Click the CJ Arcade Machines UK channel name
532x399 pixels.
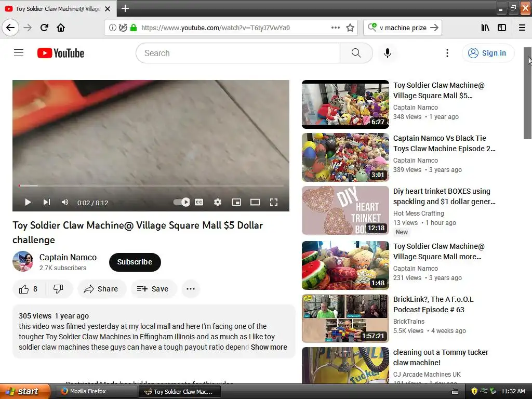click(427, 374)
